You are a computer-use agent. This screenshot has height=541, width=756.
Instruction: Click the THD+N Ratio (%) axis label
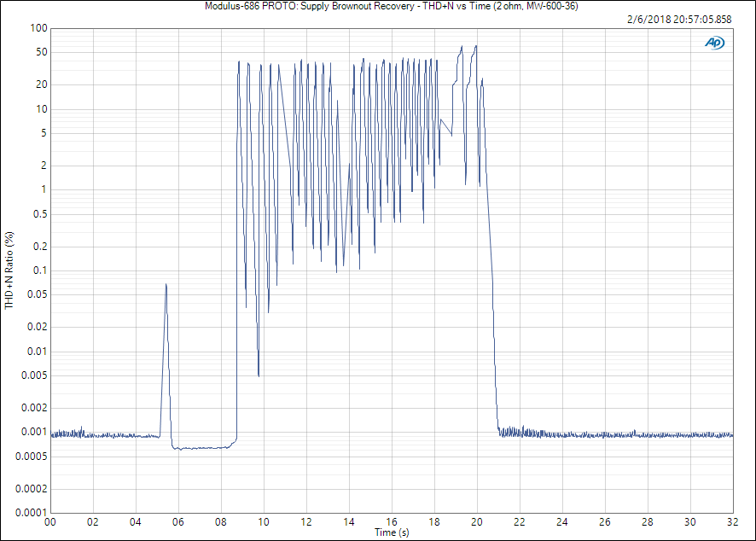point(9,270)
